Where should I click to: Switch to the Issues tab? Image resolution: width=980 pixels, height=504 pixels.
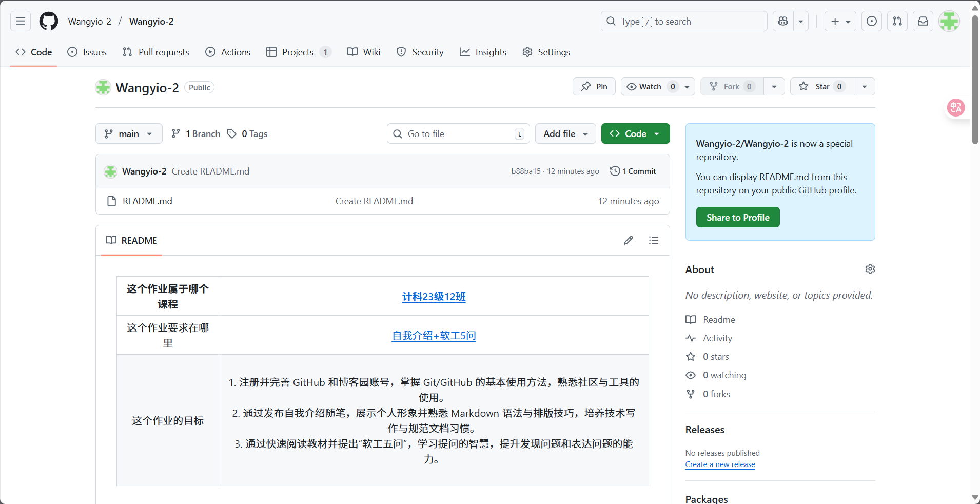pyautogui.click(x=86, y=52)
